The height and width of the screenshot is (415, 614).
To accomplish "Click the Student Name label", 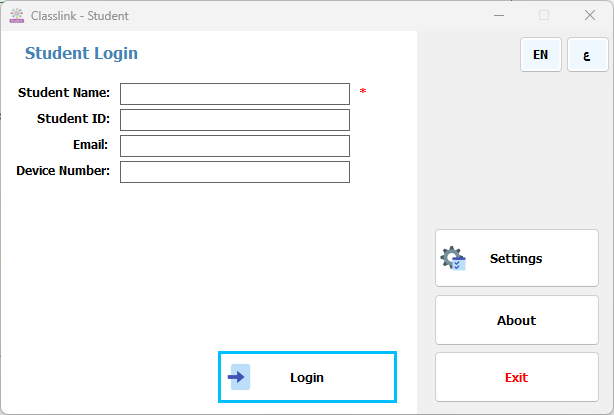I will pyautogui.click(x=64, y=93).
